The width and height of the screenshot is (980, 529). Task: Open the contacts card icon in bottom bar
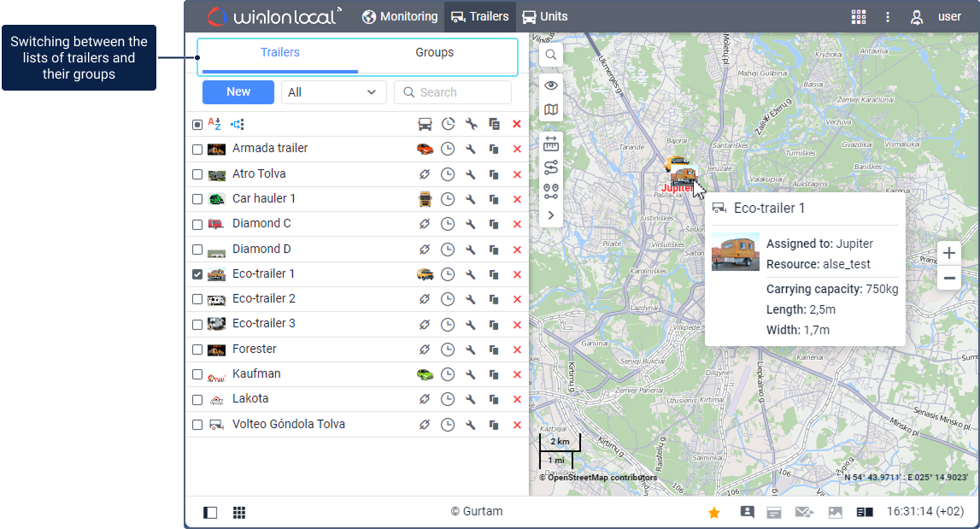tap(747, 512)
